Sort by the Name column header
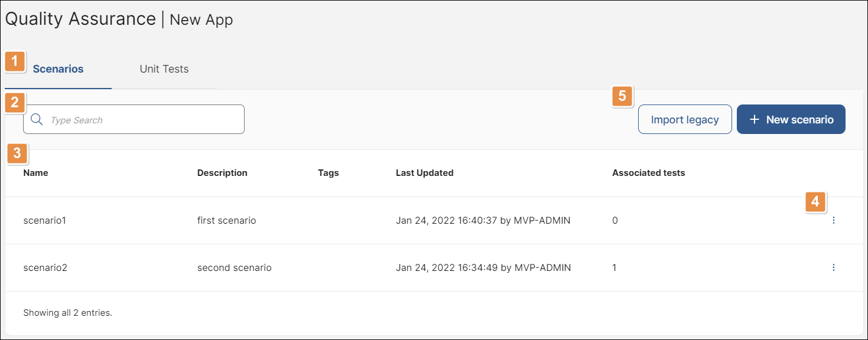Viewport: 868px width, 340px height. click(x=35, y=173)
